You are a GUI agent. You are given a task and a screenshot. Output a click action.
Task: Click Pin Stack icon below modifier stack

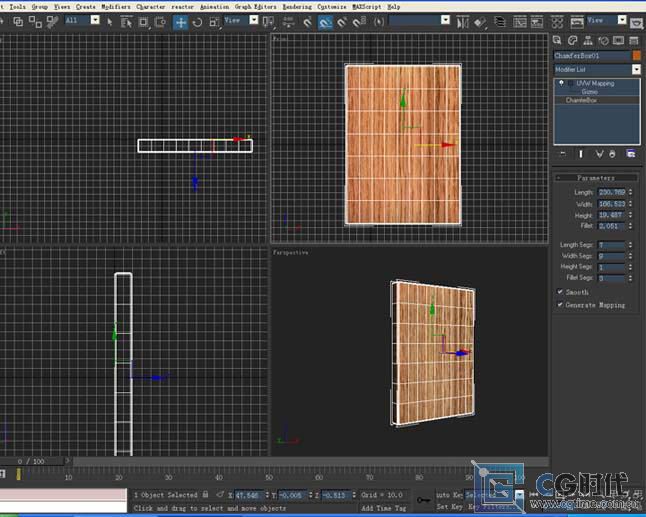(563, 154)
